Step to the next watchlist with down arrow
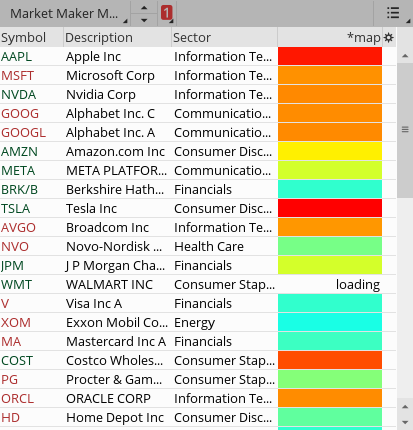 144,20
